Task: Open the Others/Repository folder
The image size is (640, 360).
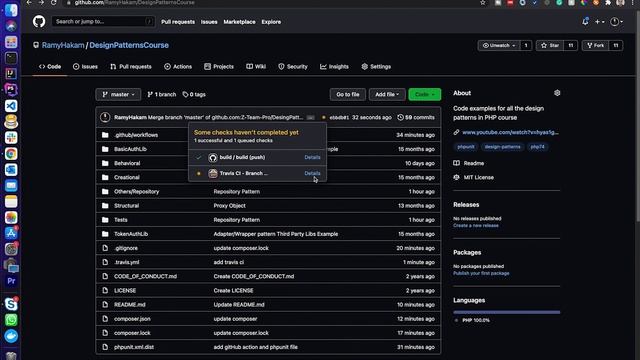Action: point(136,191)
